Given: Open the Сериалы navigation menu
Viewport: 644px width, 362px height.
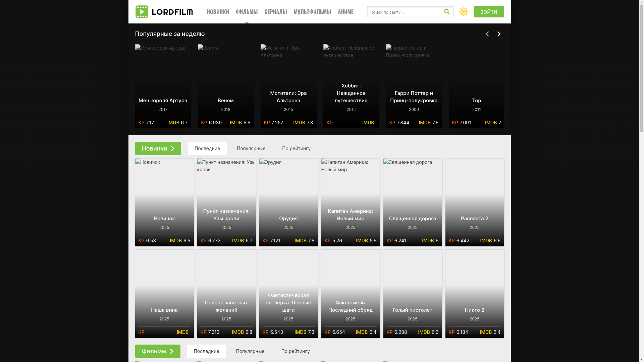Looking at the screenshot, I should click(x=275, y=12).
